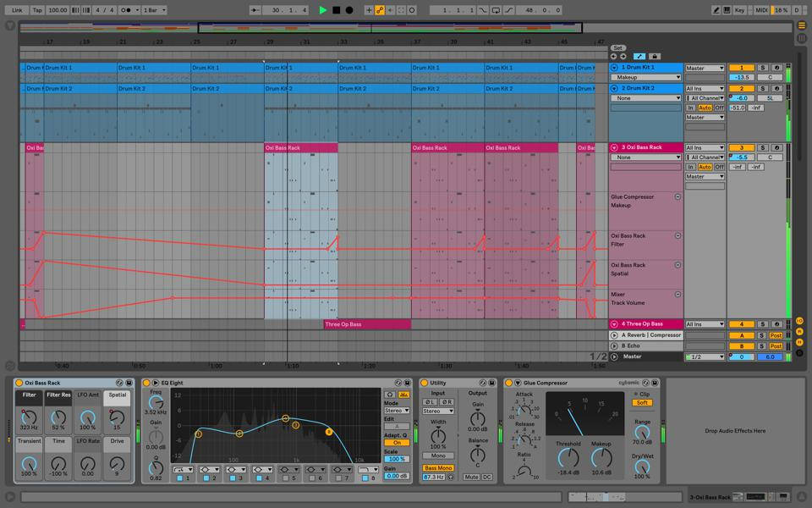The image size is (812, 508).
Task: Click the Stop button in transport
Action: click(336, 10)
